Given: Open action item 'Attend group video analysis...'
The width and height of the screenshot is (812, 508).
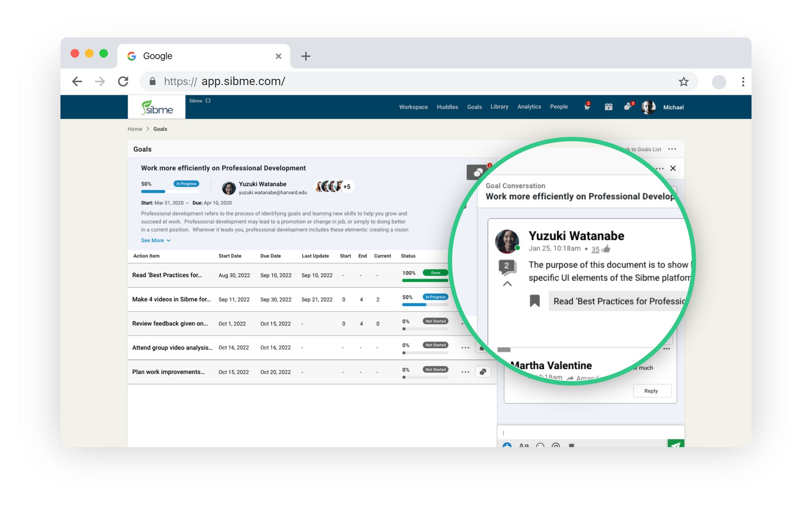Looking at the screenshot, I should [x=172, y=347].
